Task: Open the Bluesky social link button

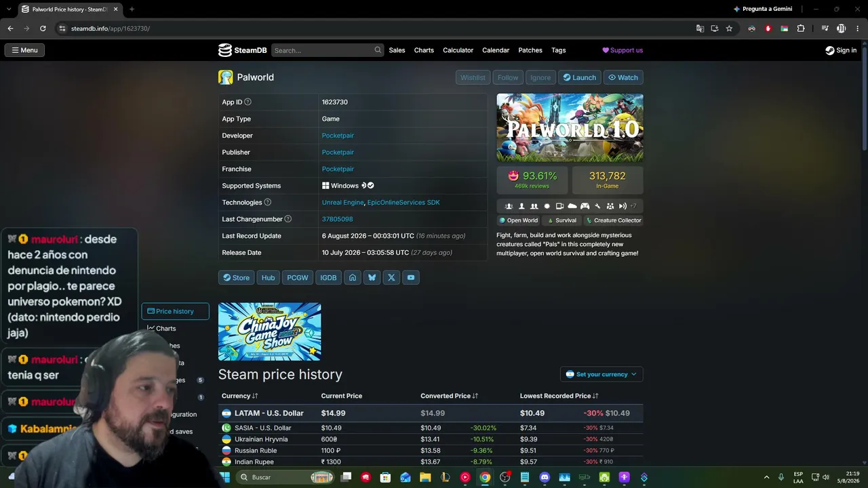Action: [x=372, y=277]
